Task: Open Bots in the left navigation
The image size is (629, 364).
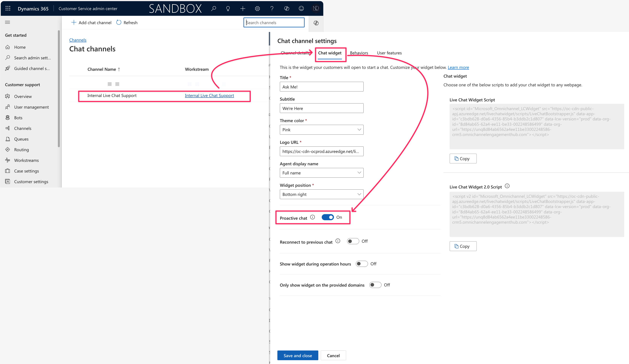Action: [18, 118]
